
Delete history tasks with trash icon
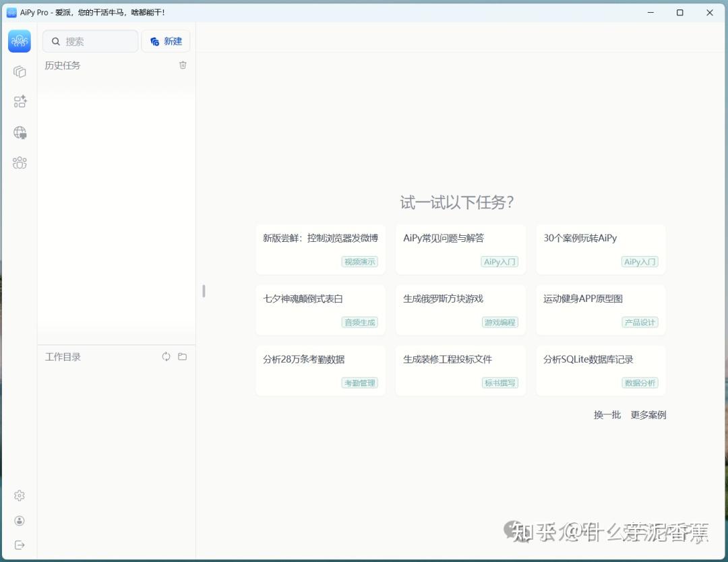click(183, 65)
